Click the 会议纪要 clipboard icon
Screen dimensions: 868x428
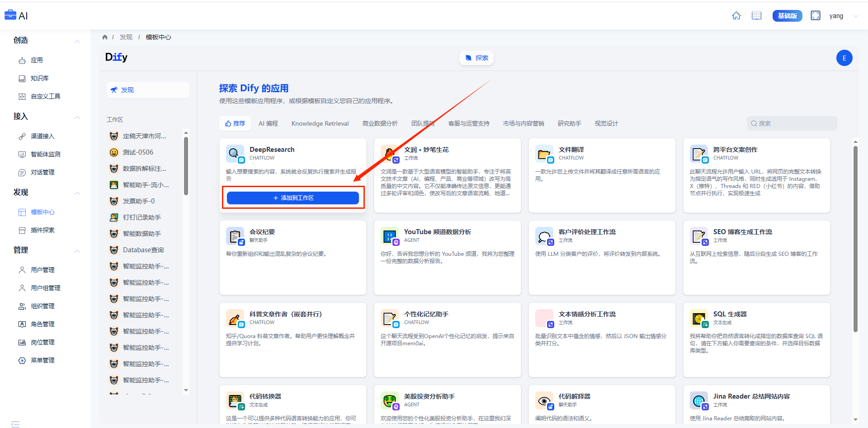[235, 236]
